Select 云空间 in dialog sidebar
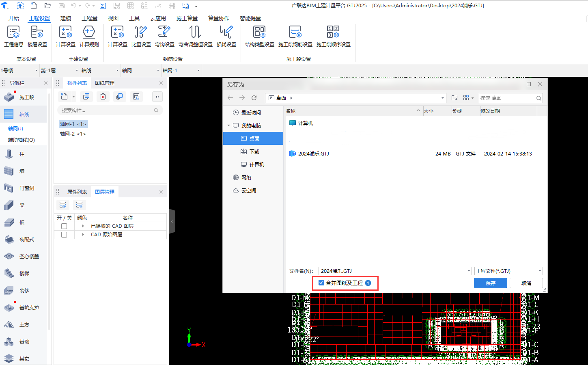 [253, 190]
